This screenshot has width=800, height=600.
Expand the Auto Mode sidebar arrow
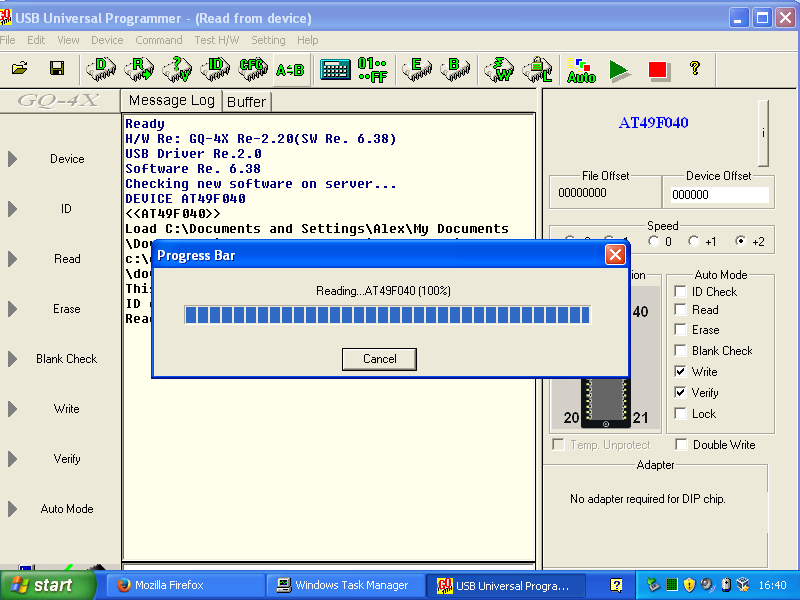13,509
